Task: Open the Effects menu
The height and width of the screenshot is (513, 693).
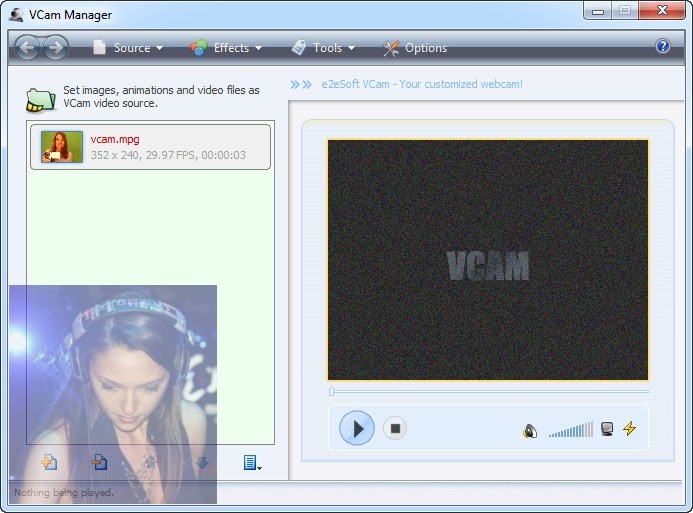Action: (x=226, y=48)
